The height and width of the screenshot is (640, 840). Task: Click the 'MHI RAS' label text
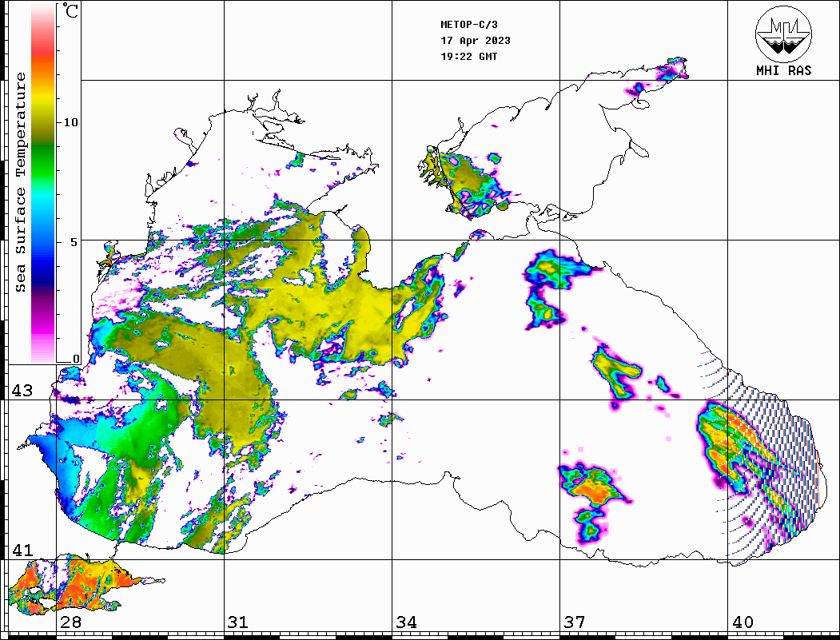(784, 70)
